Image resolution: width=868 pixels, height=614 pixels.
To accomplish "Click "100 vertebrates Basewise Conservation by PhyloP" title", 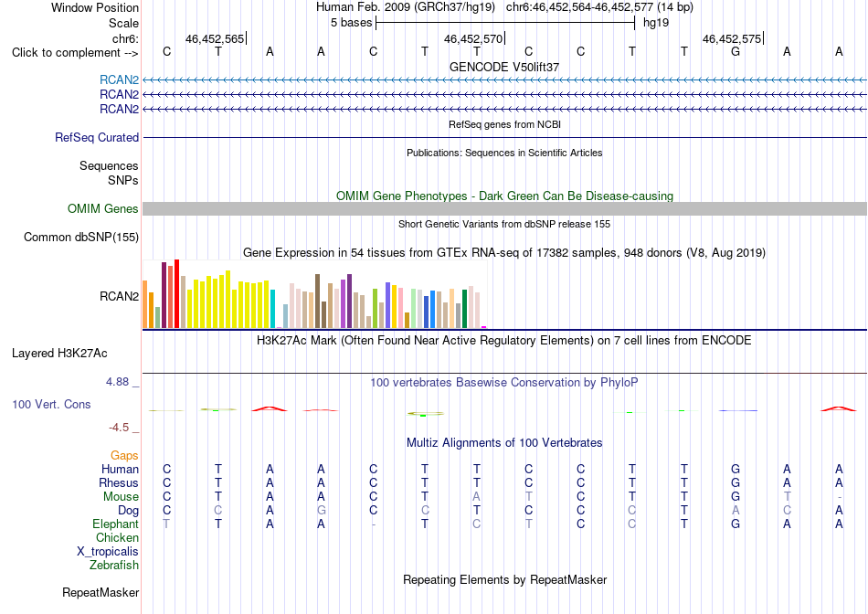I will point(503,383).
